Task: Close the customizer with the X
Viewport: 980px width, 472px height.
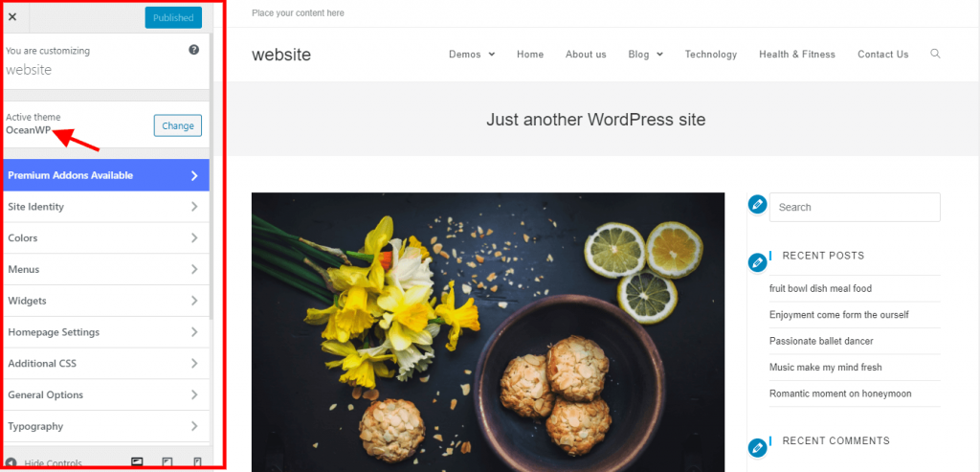Action: pyautogui.click(x=12, y=17)
